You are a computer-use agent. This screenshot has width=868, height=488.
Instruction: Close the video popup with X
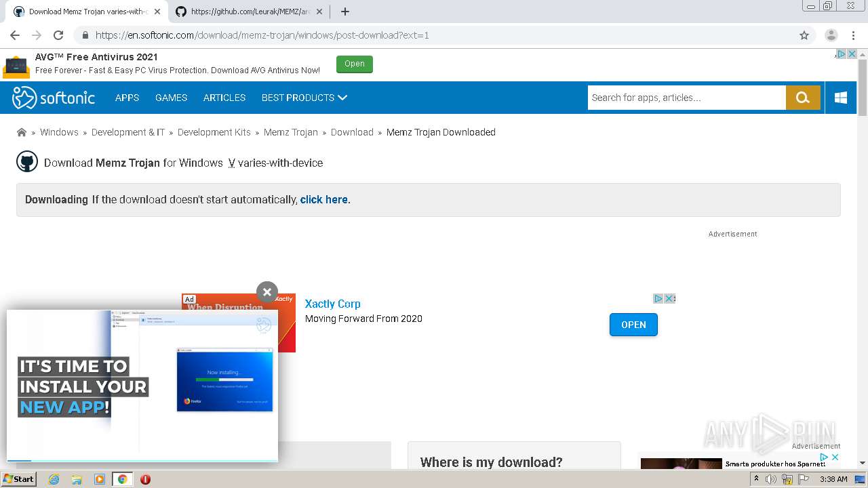pyautogui.click(x=267, y=292)
